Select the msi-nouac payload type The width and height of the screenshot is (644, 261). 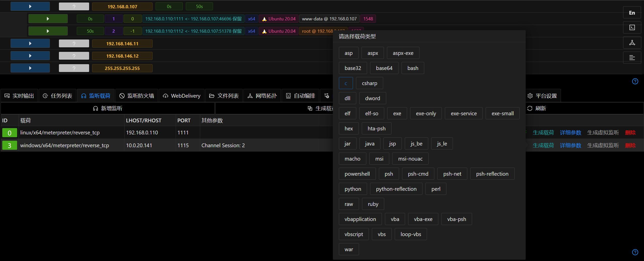tap(410, 159)
